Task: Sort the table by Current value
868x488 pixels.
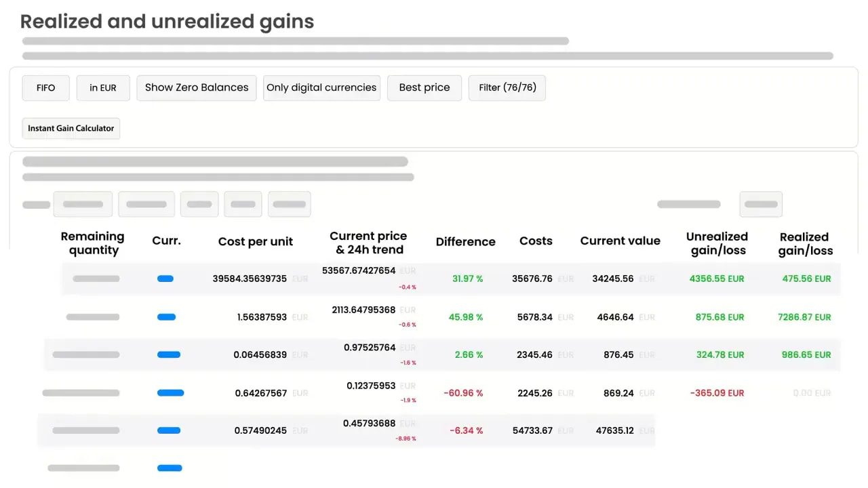Action: coord(620,241)
